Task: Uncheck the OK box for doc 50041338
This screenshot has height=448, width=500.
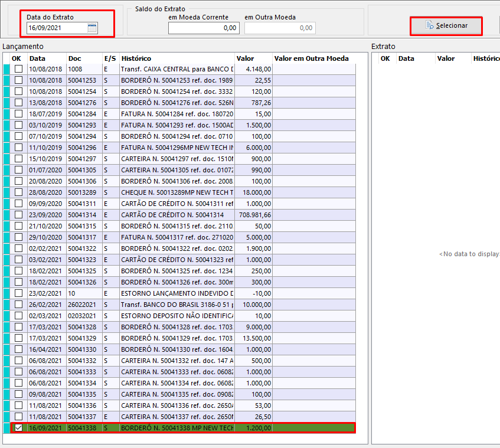Action: pyautogui.click(x=18, y=427)
